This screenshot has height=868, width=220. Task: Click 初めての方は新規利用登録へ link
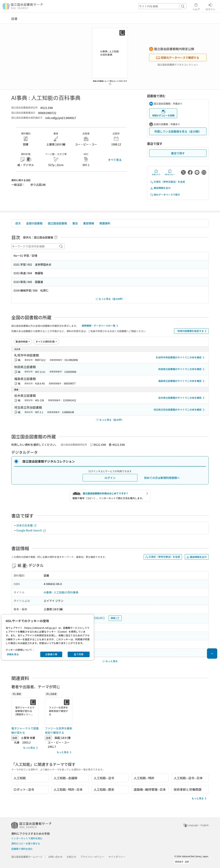point(162,478)
